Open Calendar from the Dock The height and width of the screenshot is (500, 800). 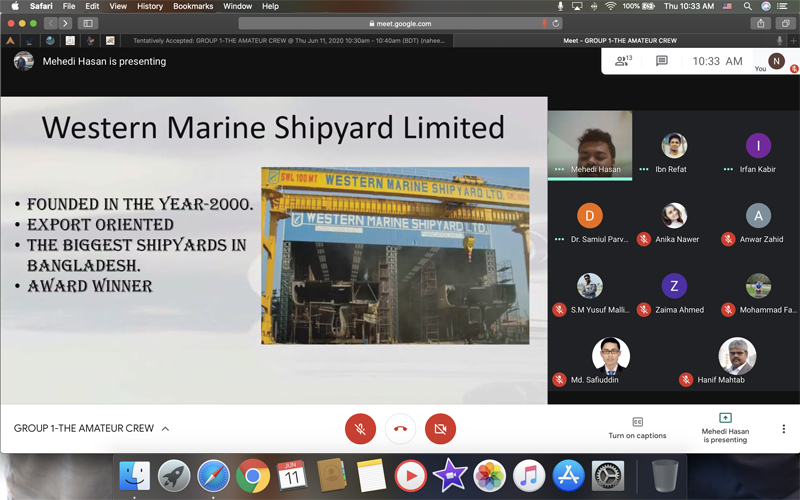tap(292, 476)
